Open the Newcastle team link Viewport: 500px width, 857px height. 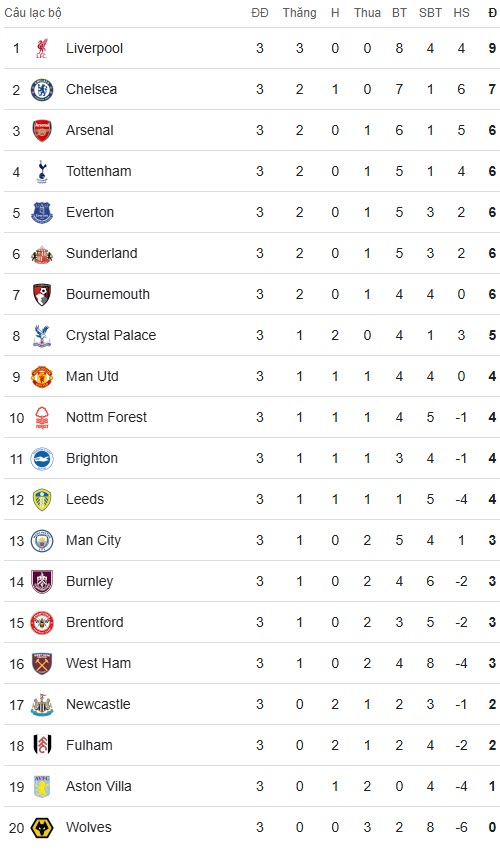[x=98, y=704]
